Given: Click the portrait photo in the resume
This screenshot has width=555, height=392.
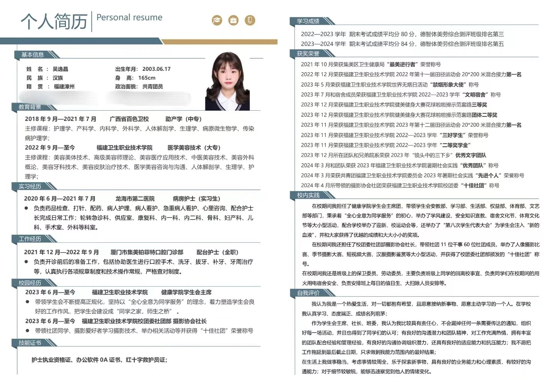Looking at the screenshot, I should click(227, 82).
